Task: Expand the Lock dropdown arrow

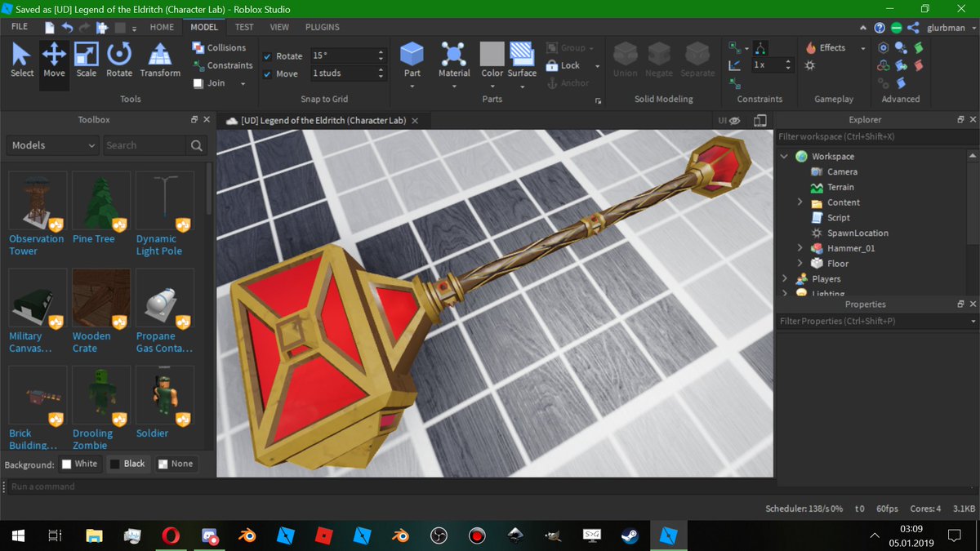Action: 597,66
